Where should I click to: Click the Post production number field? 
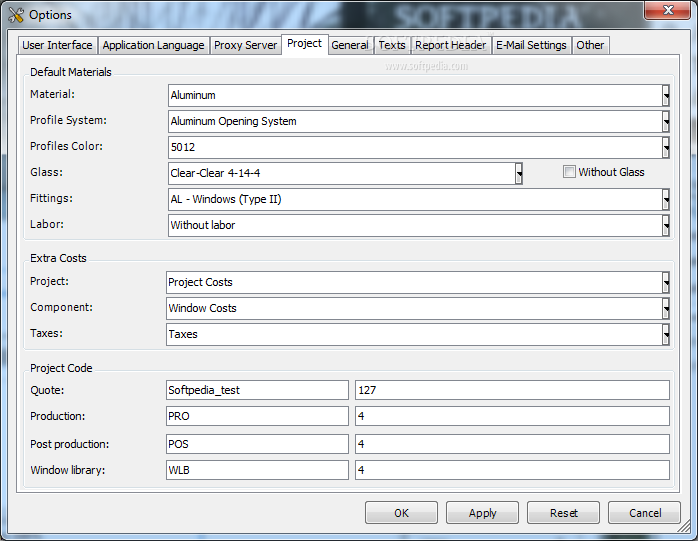(512, 444)
